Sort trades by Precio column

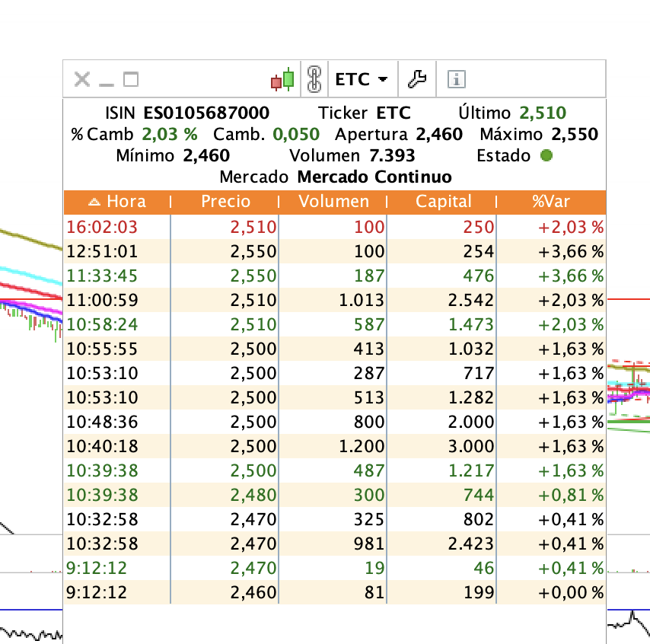coord(225,202)
